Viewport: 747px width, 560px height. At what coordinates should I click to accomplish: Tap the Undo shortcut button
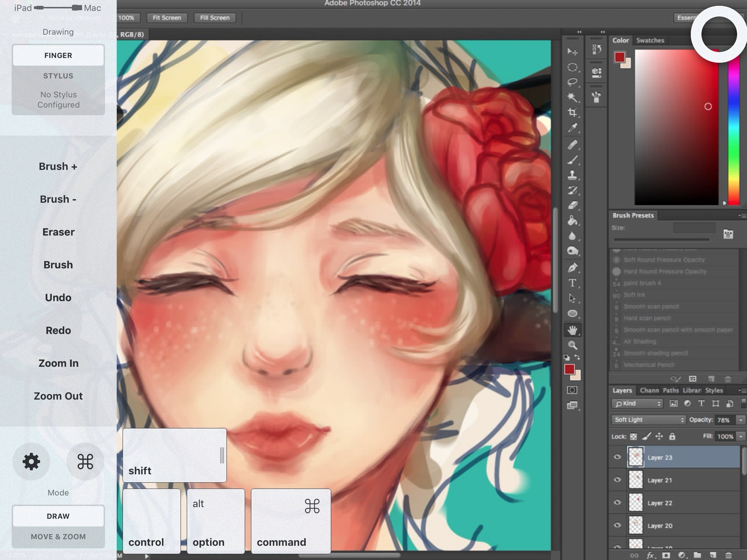click(x=58, y=297)
